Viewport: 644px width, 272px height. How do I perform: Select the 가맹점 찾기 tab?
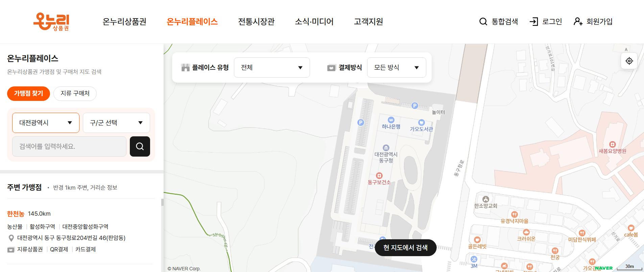click(x=28, y=93)
